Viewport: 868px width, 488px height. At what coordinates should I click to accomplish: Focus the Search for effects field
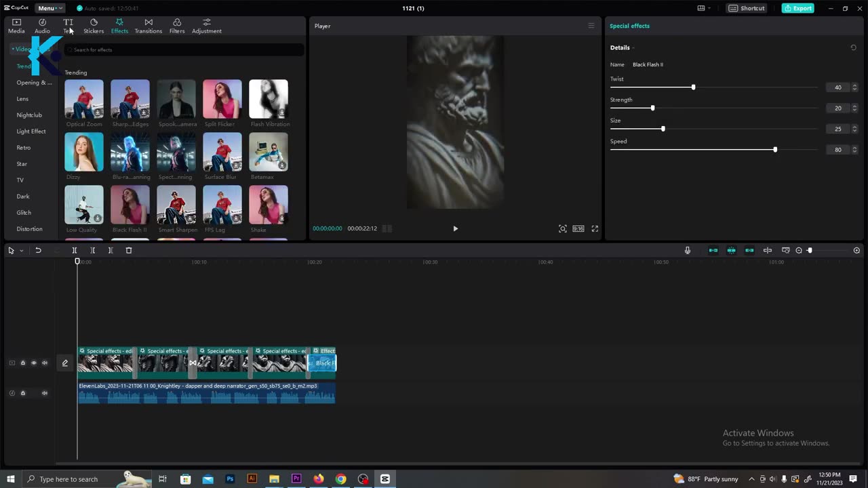tap(184, 49)
